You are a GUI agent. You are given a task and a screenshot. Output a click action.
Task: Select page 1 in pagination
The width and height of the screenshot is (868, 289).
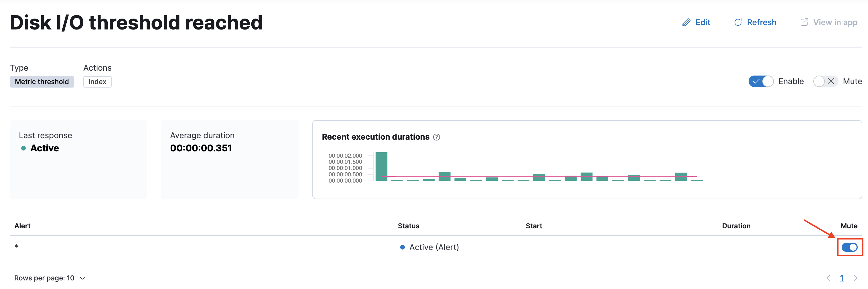pos(842,278)
